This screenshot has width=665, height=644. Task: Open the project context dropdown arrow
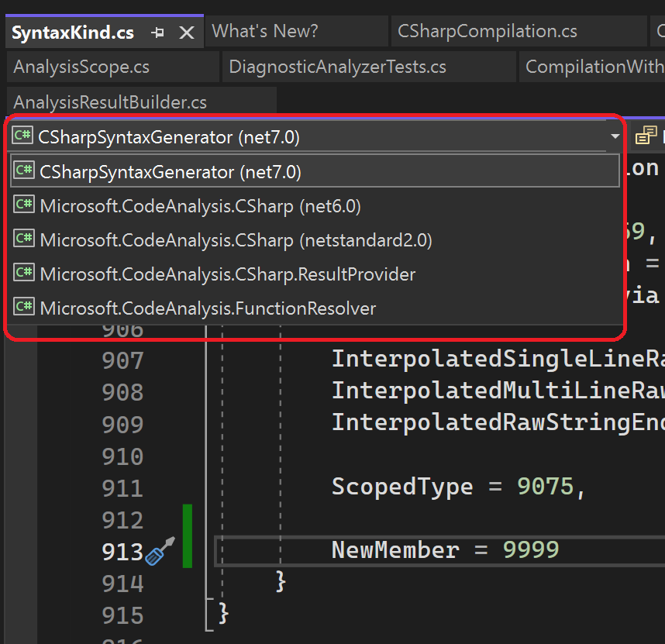click(x=615, y=135)
